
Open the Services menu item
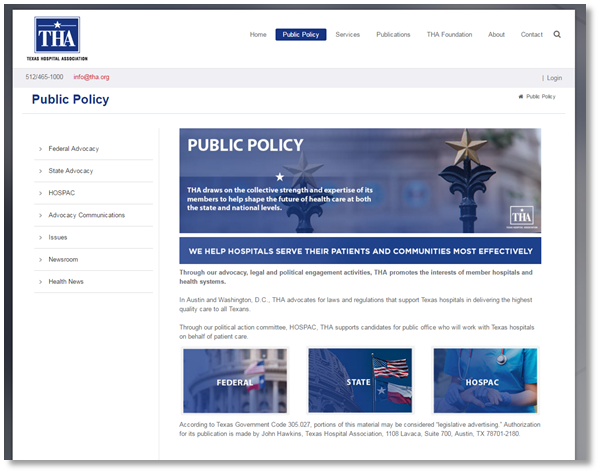click(x=348, y=34)
